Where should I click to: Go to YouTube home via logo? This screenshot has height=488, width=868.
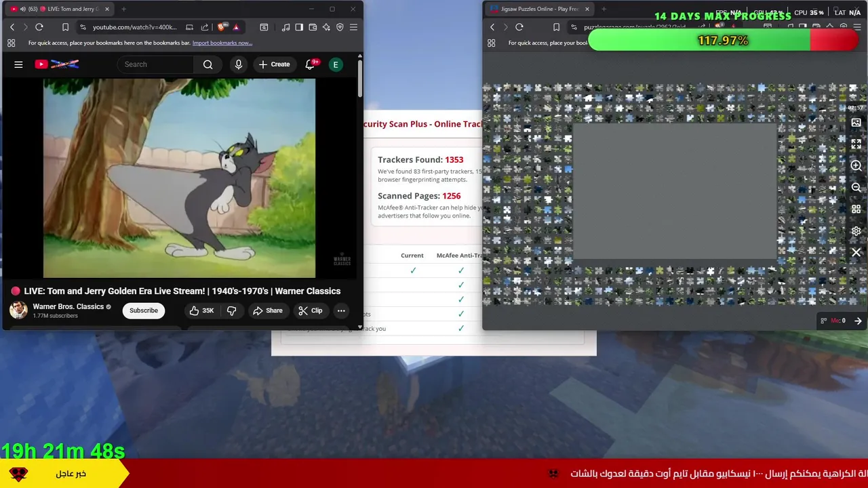click(x=57, y=64)
